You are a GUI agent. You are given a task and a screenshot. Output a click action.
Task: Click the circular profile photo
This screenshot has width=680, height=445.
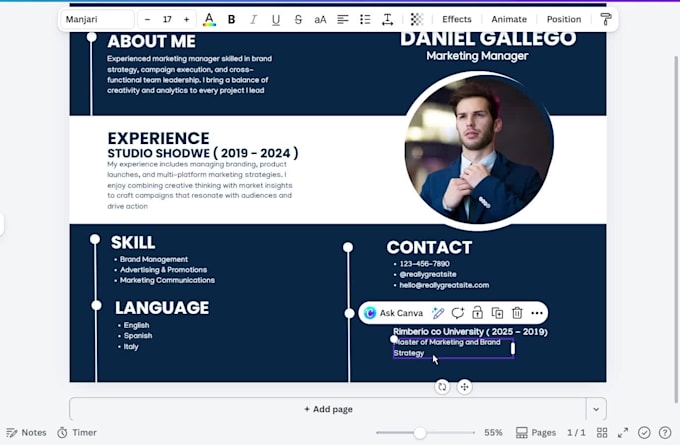click(x=478, y=150)
